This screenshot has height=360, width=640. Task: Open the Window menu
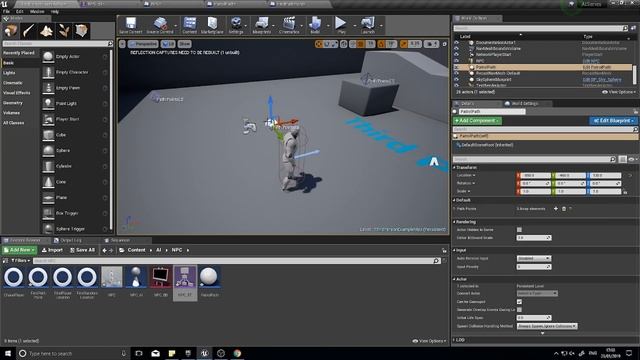[x=37, y=11]
